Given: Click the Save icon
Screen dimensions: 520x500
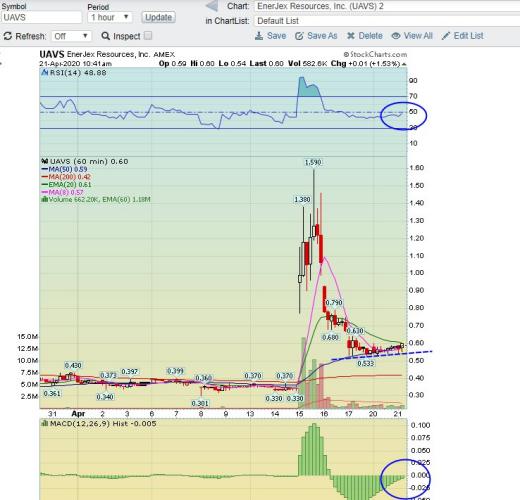Looking at the screenshot, I should click(259, 36).
